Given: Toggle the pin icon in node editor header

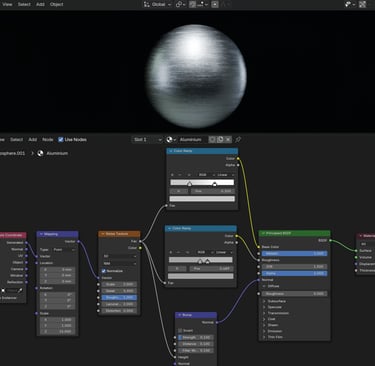Looking at the screenshot, I should pos(238,139).
